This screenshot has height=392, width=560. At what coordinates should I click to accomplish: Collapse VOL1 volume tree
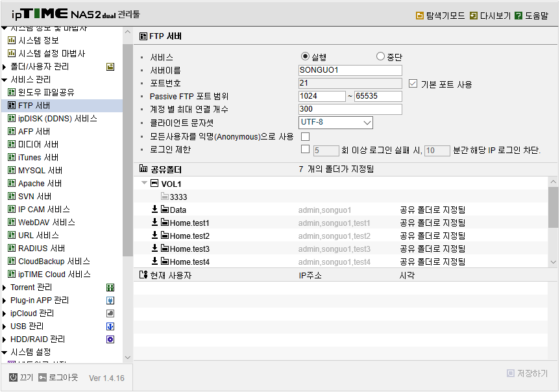coord(144,183)
